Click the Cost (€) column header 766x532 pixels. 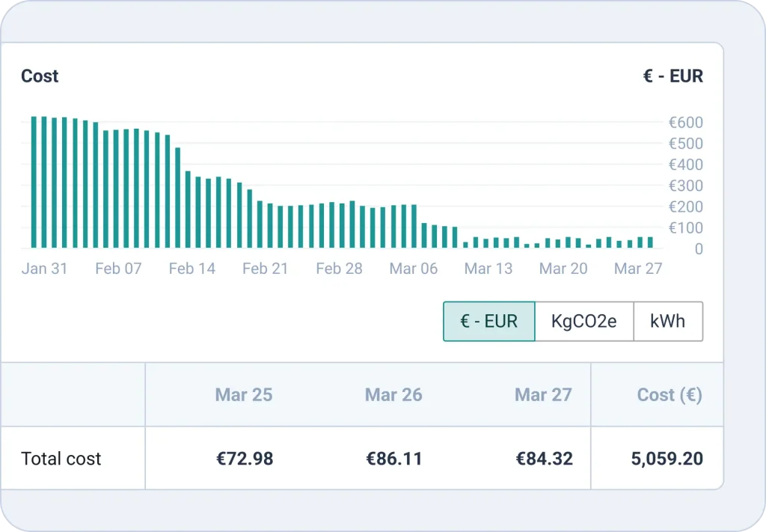click(x=670, y=395)
